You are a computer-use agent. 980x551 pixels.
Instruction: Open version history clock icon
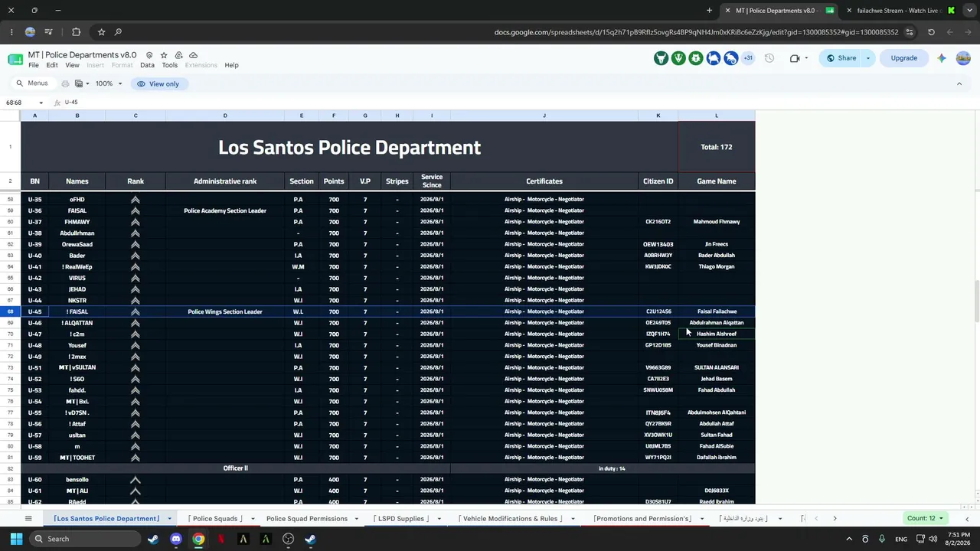pyautogui.click(x=769, y=58)
